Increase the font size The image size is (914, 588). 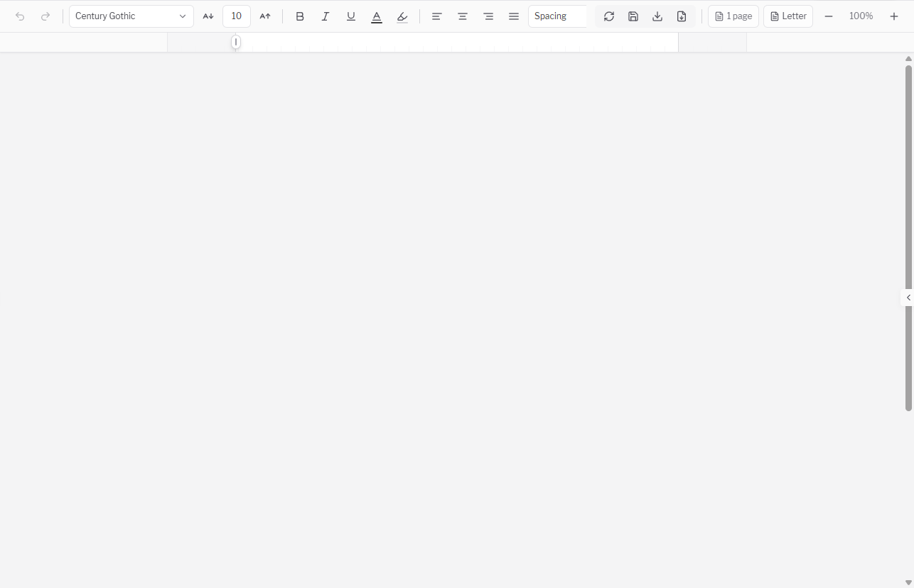265,16
